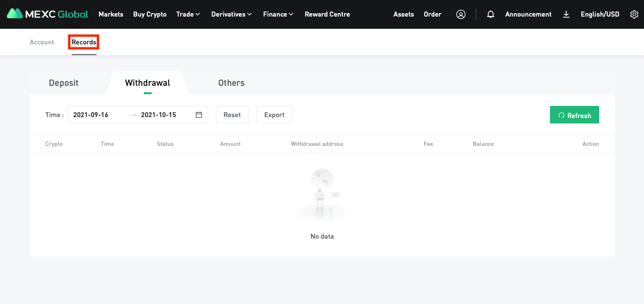Switch to the Account tab
The width and height of the screenshot is (644, 304).
pyautogui.click(x=42, y=42)
